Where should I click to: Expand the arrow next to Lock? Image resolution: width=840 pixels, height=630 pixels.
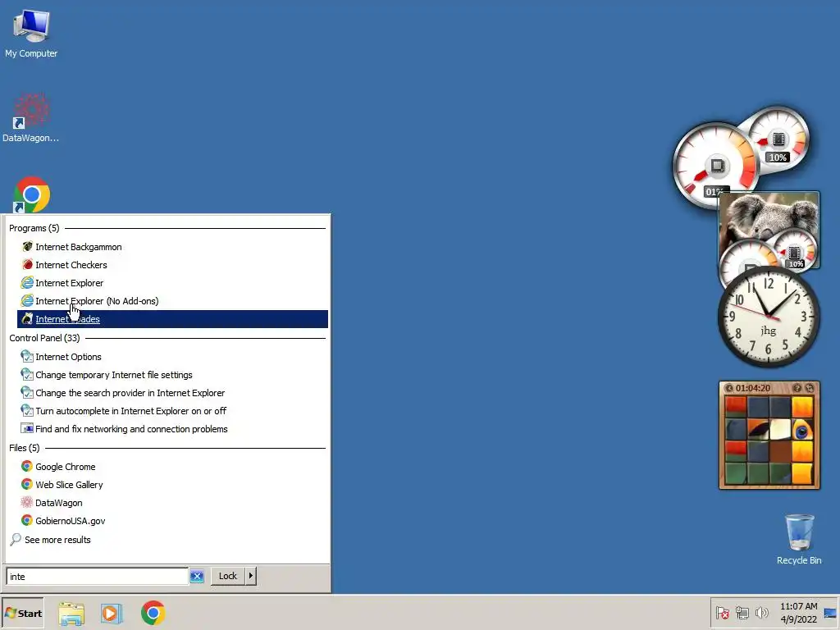click(251, 576)
